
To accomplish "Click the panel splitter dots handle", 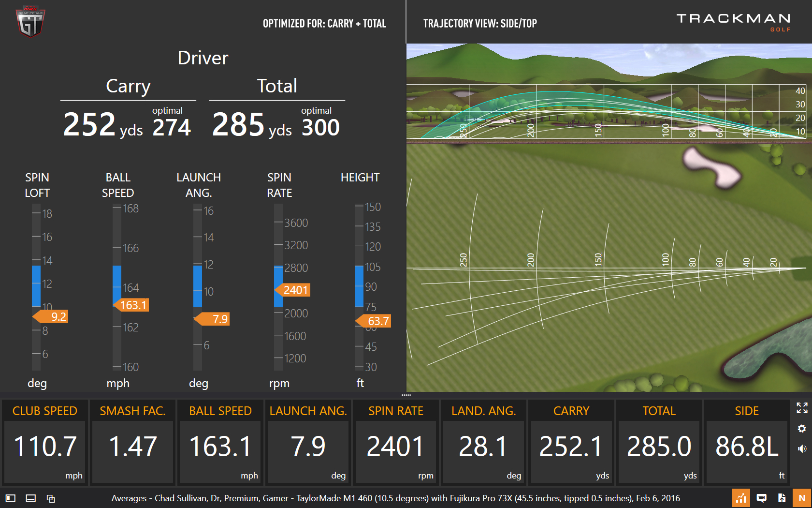I will click(x=406, y=395).
